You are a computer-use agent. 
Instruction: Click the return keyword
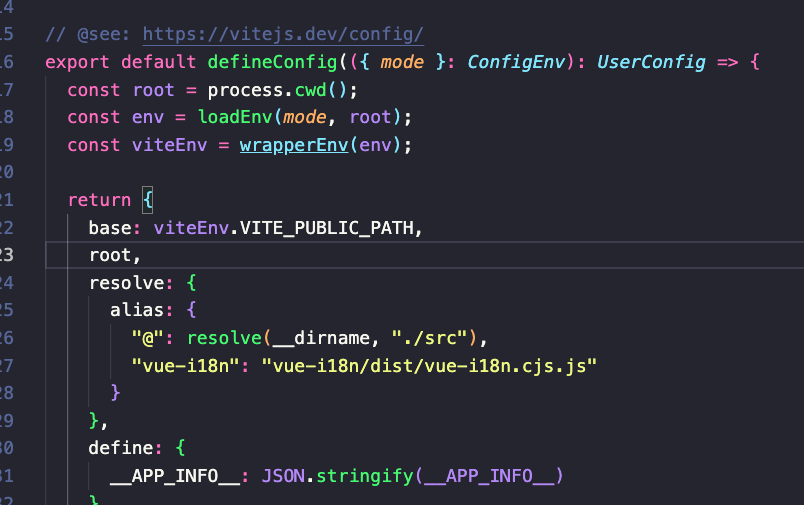(99, 200)
